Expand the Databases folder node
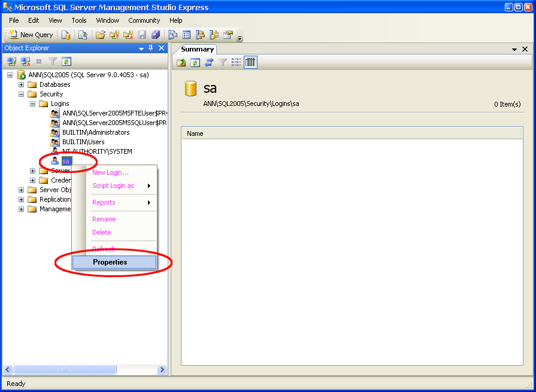536x392 pixels. (x=22, y=84)
